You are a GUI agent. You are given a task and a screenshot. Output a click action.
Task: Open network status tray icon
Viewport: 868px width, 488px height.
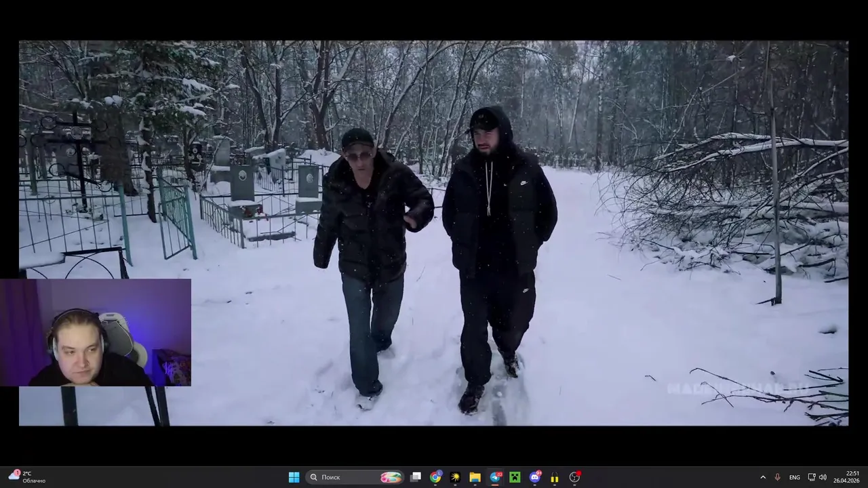812,477
